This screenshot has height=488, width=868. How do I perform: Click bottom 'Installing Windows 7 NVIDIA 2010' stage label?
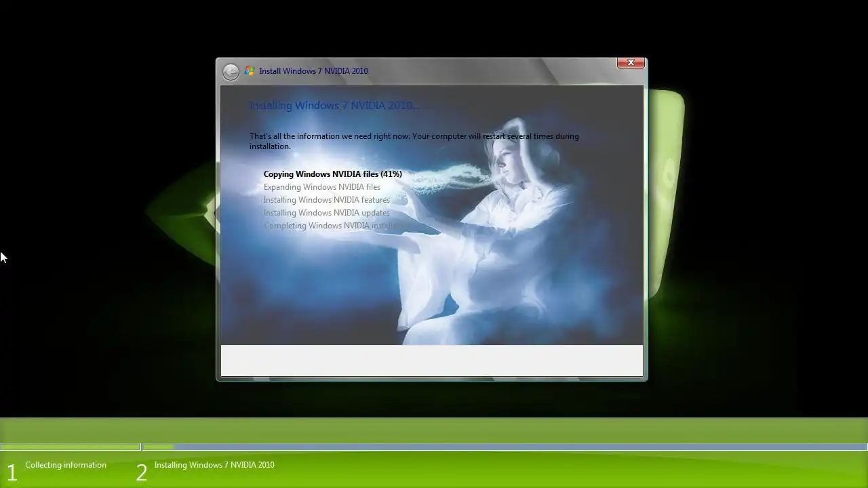pos(214,465)
